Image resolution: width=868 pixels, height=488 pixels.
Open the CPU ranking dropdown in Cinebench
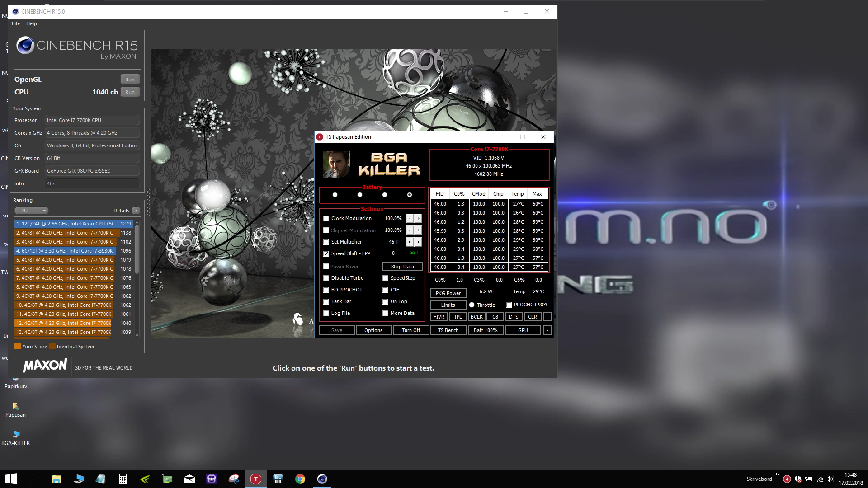[32, 211]
